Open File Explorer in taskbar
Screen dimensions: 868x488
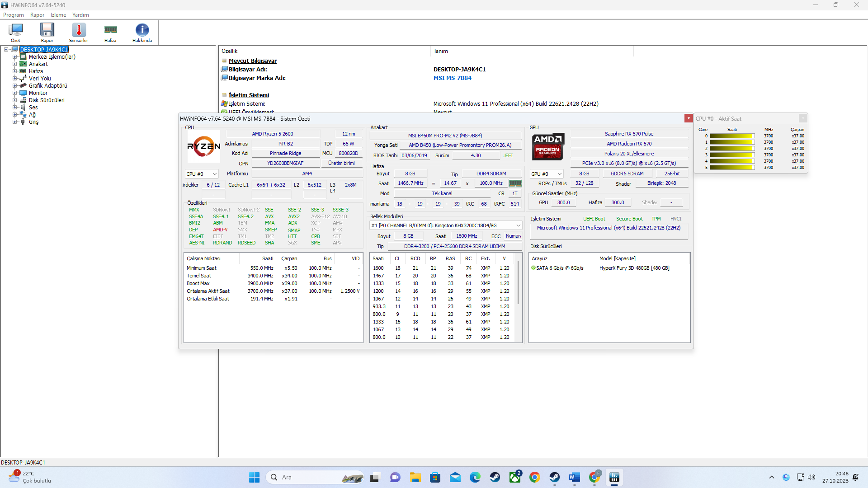coord(415,477)
